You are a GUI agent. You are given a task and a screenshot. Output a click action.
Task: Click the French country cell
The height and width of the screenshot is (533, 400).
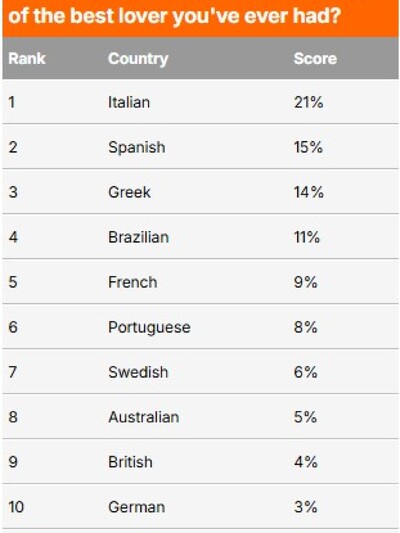click(133, 282)
